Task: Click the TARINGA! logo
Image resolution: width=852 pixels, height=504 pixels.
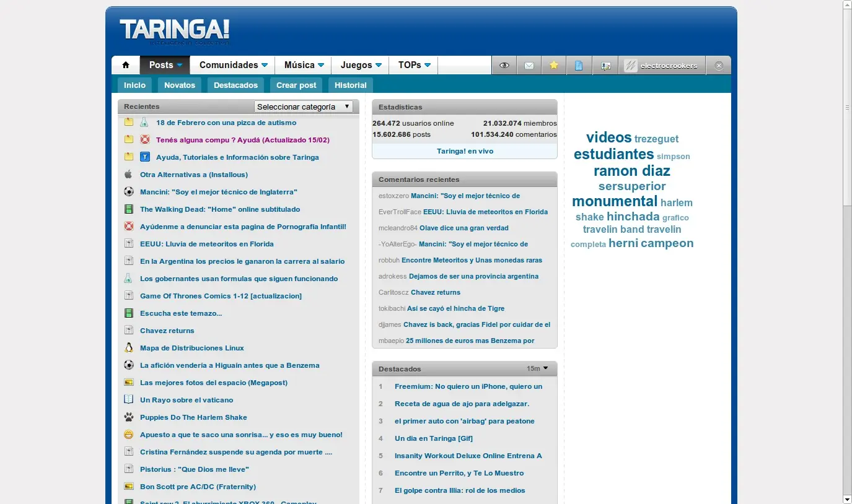Action: (174, 30)
